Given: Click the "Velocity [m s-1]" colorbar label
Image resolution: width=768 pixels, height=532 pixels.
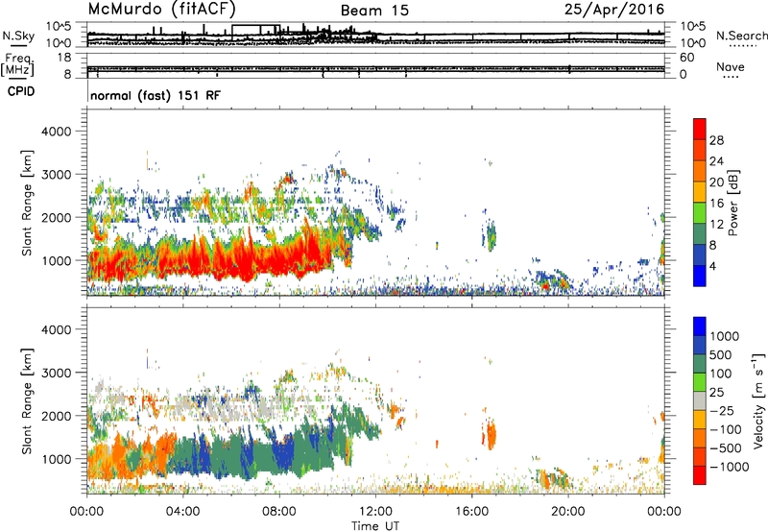Looking at the screenshot, I should (758, 400).
